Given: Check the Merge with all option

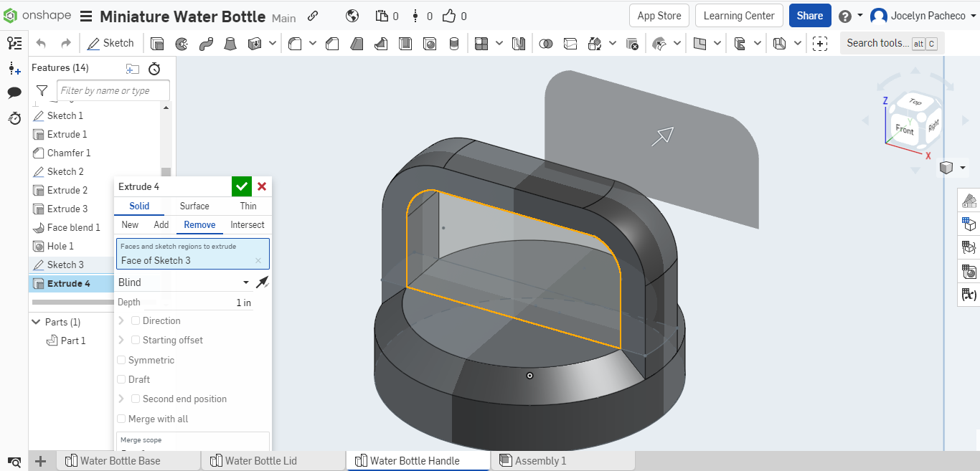Looking at the screenshot, I should (x=121, y=419).
